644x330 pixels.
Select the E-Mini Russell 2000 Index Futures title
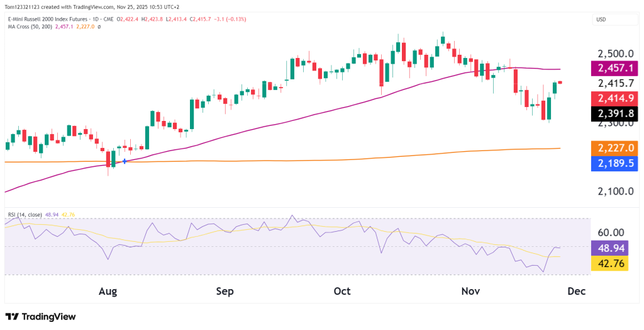point(47,20)
